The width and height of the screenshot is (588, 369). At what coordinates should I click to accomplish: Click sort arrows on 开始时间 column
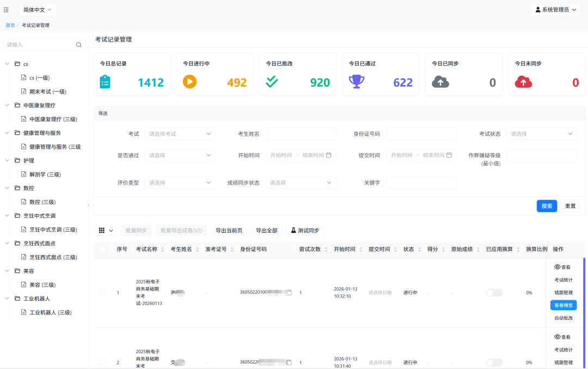point(360,249)
